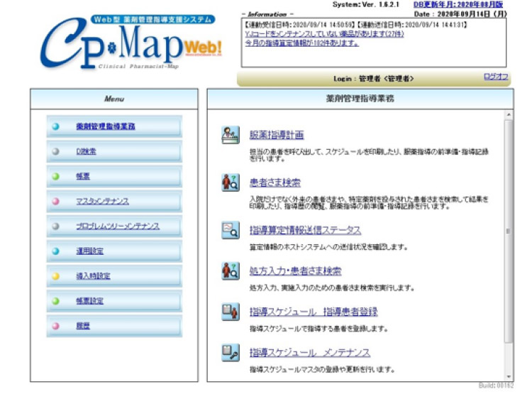This screenshot has height=394, width=532.
Task: Click the main panel scrollbar down arrow
Action: [x=508, y=376]
